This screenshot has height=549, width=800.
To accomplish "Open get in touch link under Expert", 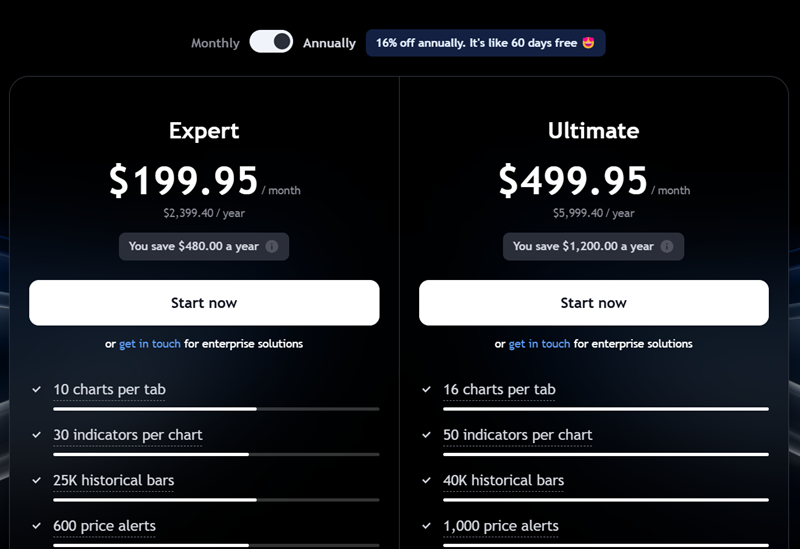I will (x=150, y=344).
